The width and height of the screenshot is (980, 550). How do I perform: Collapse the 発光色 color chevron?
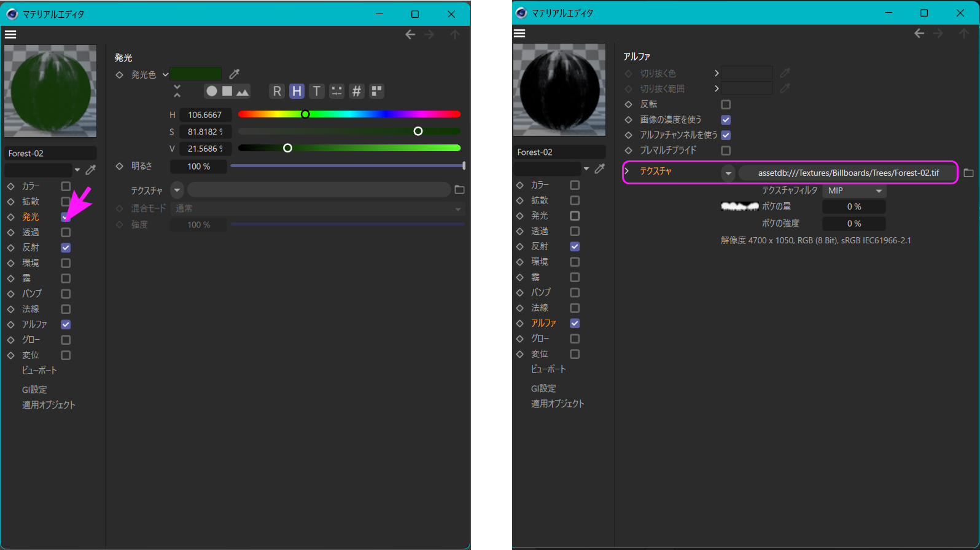click(x=165, y=74)
